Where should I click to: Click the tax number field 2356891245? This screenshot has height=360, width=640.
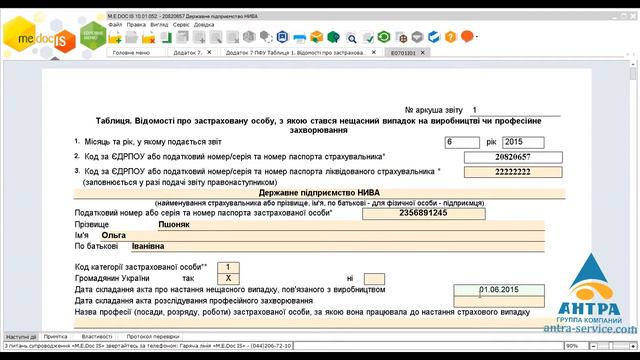click(x=424, y=213)
